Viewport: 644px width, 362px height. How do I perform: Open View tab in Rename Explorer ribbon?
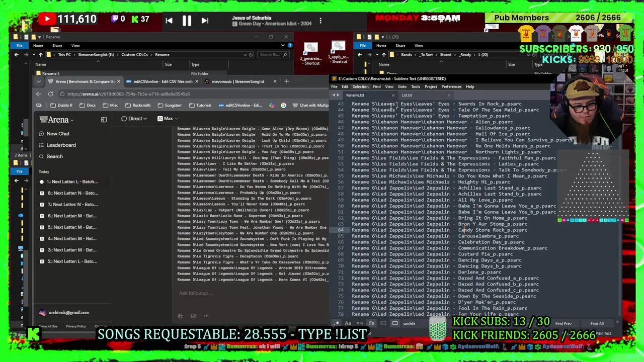(75, 46)
